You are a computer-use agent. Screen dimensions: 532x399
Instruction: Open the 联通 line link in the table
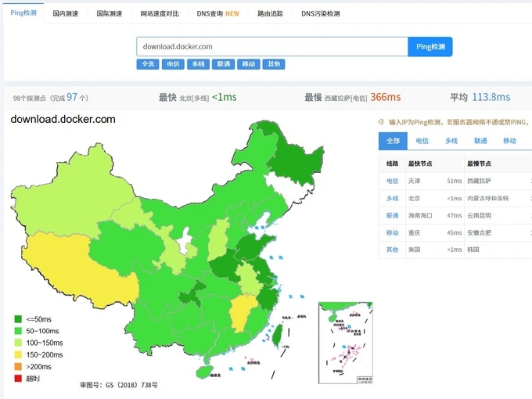(392, 215)
